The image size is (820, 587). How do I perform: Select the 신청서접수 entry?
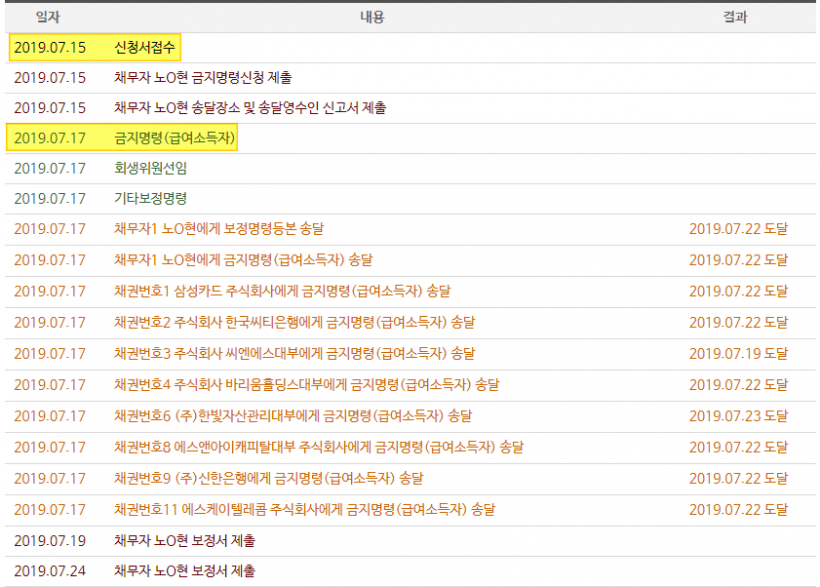(144, 48)
